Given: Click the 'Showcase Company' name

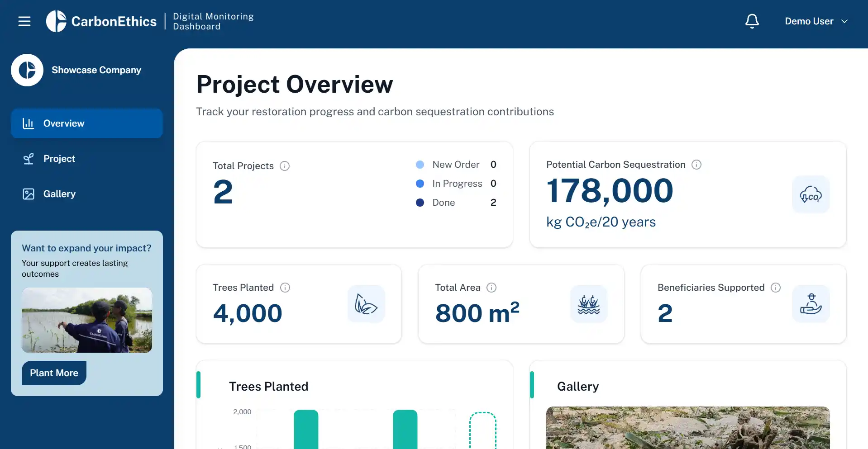Looking at the screenshot, I should pos(96,70).
